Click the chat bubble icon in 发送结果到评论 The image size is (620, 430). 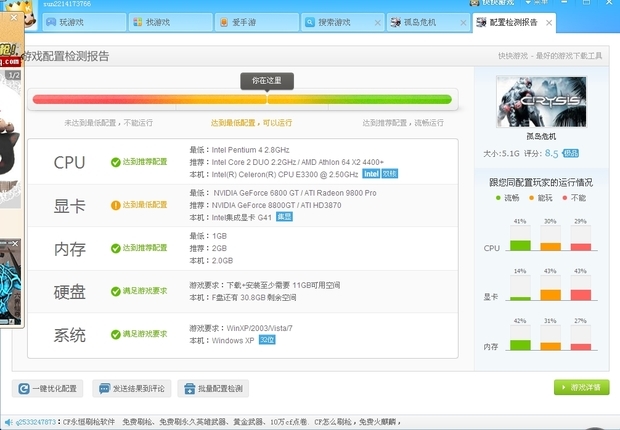pyautogui.click(x=104, y=388)
